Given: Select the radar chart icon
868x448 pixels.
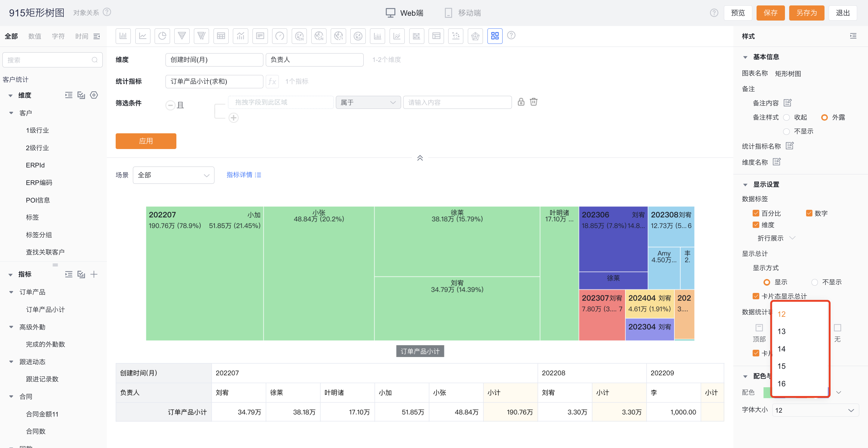Looking at the screenshot, I should coord(475,36).
